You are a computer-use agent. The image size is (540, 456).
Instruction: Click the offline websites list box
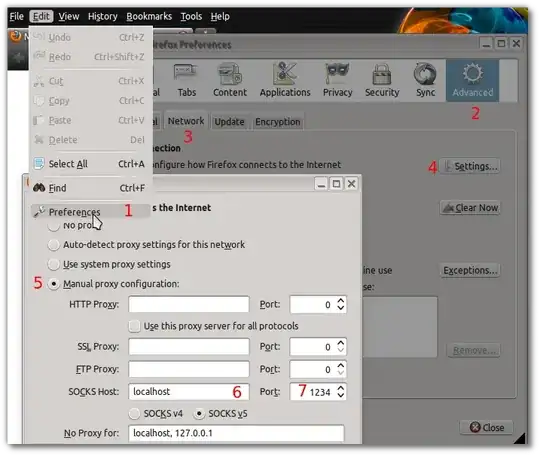(400, 327)
